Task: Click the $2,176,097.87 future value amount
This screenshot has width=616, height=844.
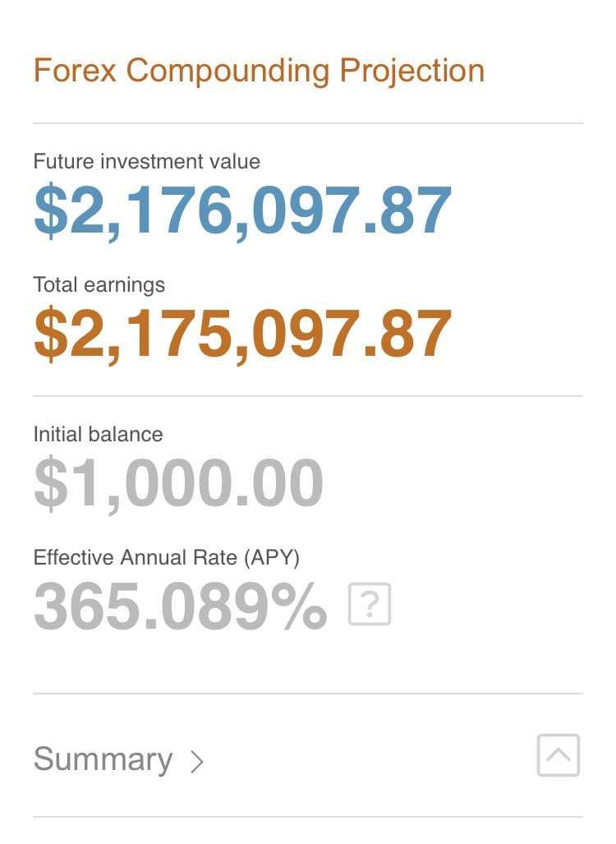Action: (242, 210)
